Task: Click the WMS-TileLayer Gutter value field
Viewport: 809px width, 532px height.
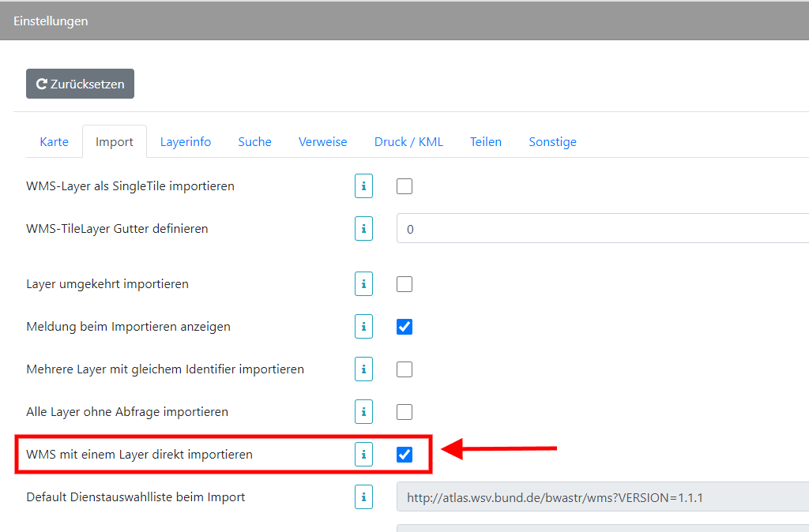Action: 553,228
